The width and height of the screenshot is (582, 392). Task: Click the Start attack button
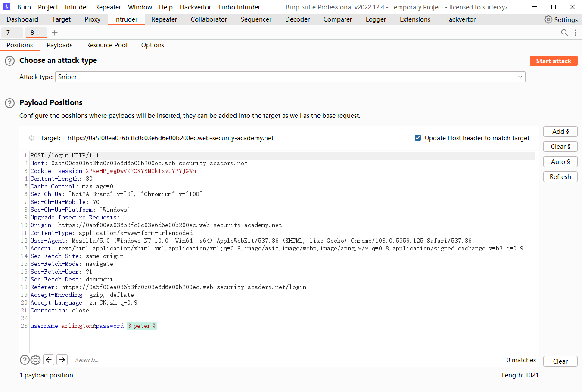coord(553,61)
